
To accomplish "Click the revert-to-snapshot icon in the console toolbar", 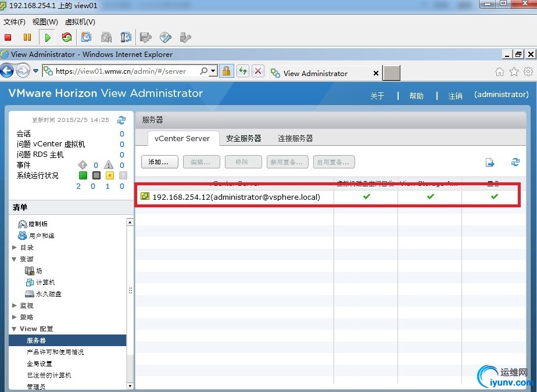I will [106, 37].
